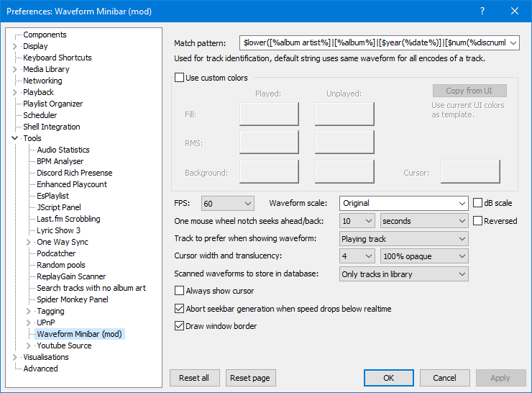Open the Waveform scale dropdown
The height and width of the screenshot is (393, 532).
[403, 203]
